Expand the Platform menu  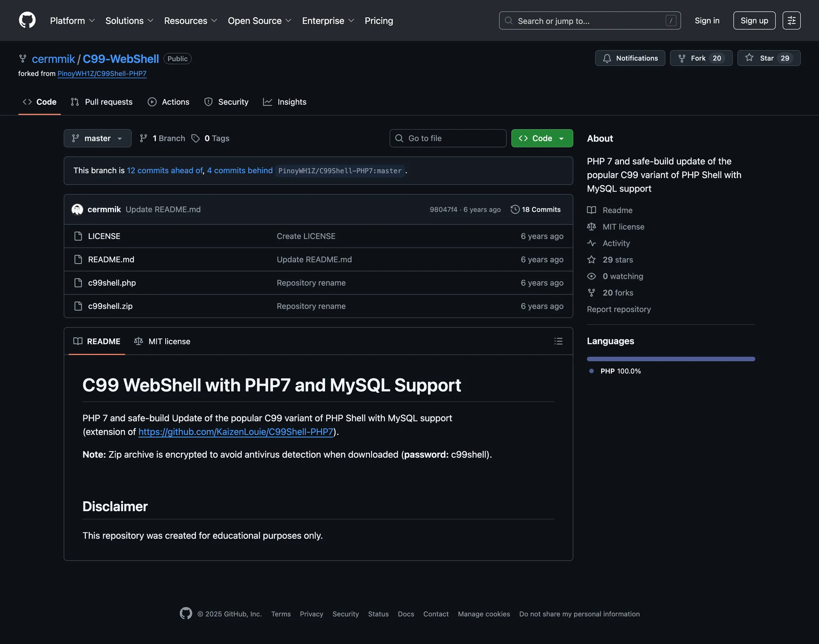[72, 21]
